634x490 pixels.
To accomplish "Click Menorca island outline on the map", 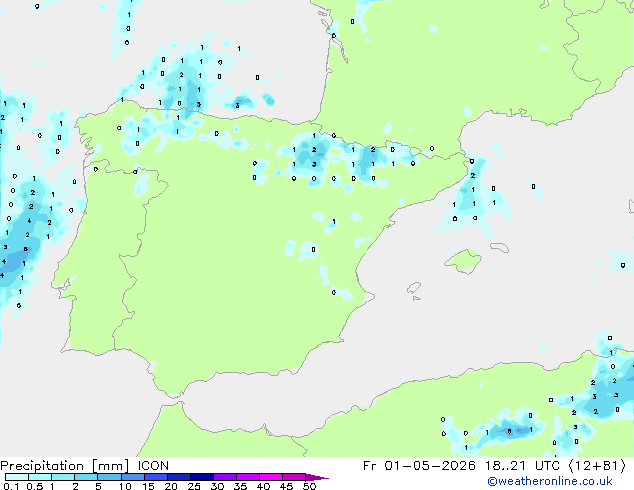I will tap(499, 247).
